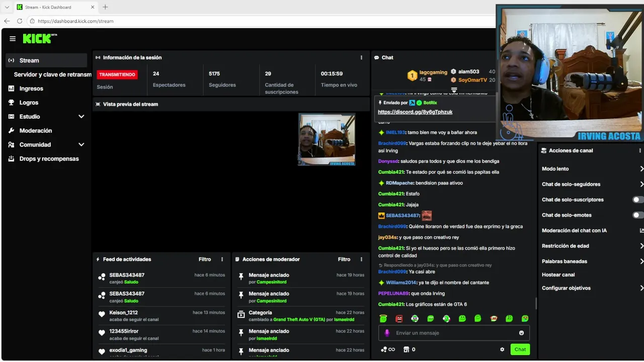644x362 pixels.
Task: Open the pinned Discord invite link
Action: (x=415, y=112)
